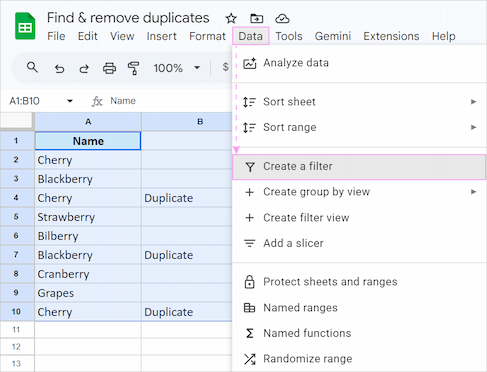Image resolution: width=487 pixels, height=372 pixels.
Task: Expand the Sort sheet submenu arrow
Action: (x=473, y=102)
